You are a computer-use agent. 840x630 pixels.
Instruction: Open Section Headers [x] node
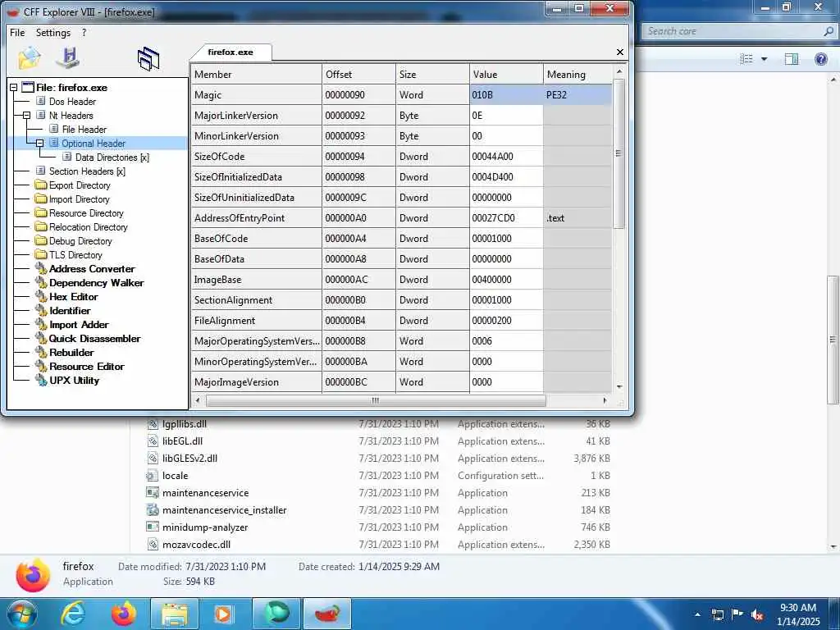pyautogui.click(x=87, y=171)
